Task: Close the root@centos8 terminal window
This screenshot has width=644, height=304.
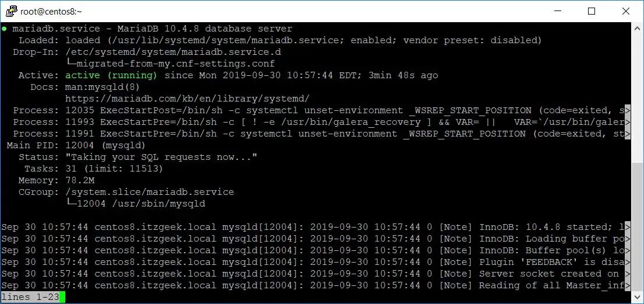Action: coord(626,11)
